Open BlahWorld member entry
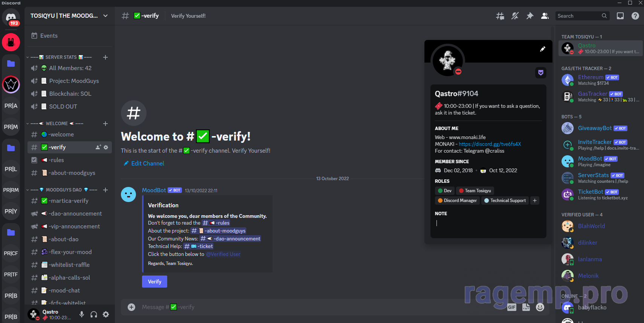 [x=601, y=226]
